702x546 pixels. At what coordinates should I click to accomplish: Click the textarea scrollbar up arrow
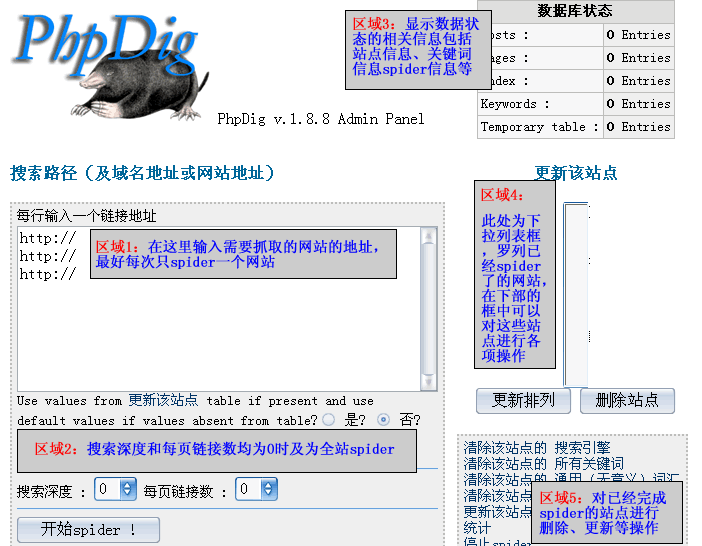pos(429,236)
